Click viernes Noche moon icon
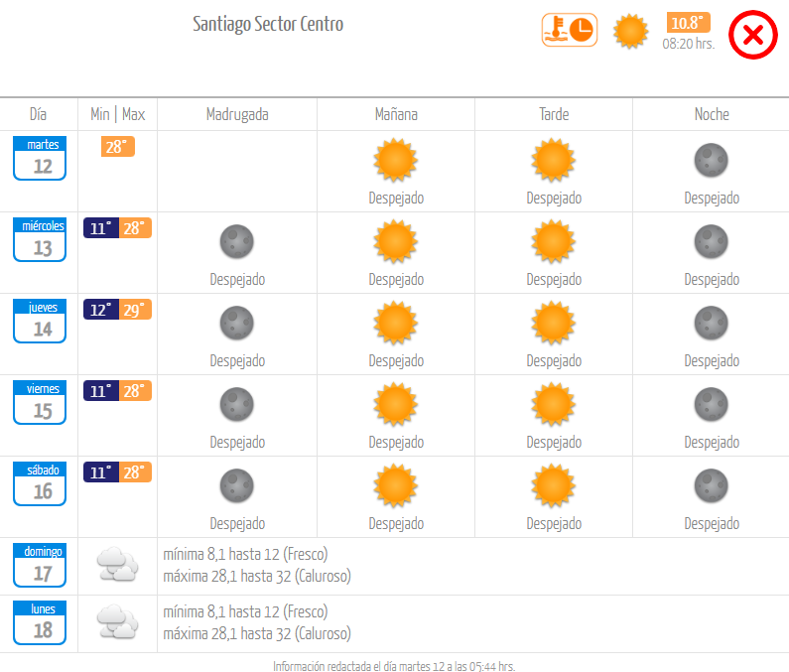Screen dimensions: 789x672 pyautogui.click(x=711, y=405)
